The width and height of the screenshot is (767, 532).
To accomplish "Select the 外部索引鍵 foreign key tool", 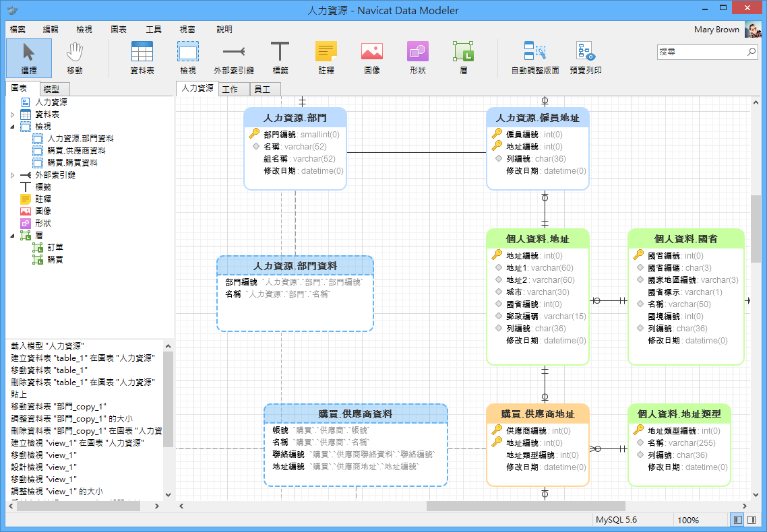I will click(233, 57).
